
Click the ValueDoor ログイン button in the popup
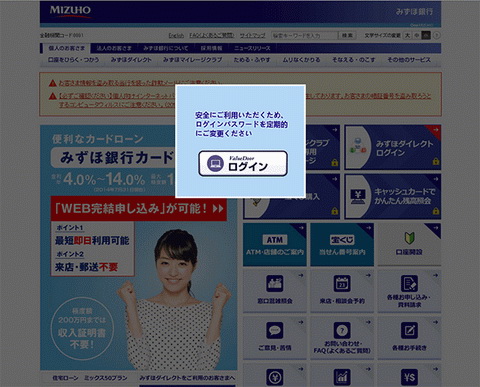(243, 163)
